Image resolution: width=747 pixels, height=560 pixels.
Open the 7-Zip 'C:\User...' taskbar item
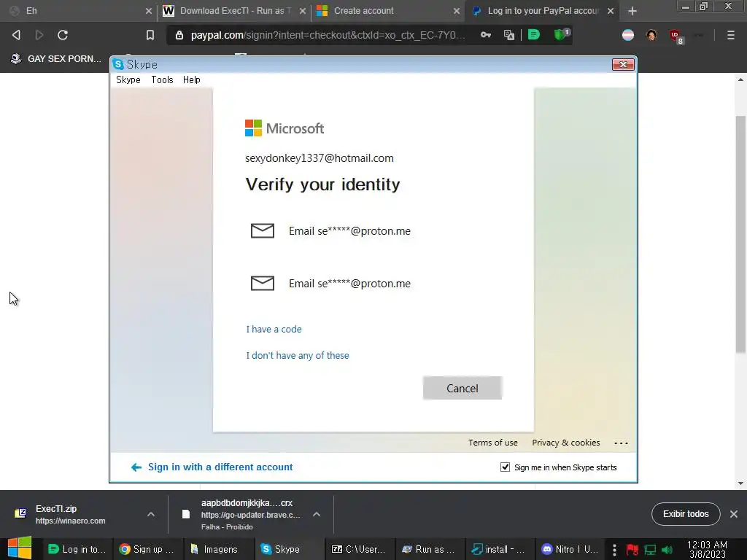click(359, 550)
